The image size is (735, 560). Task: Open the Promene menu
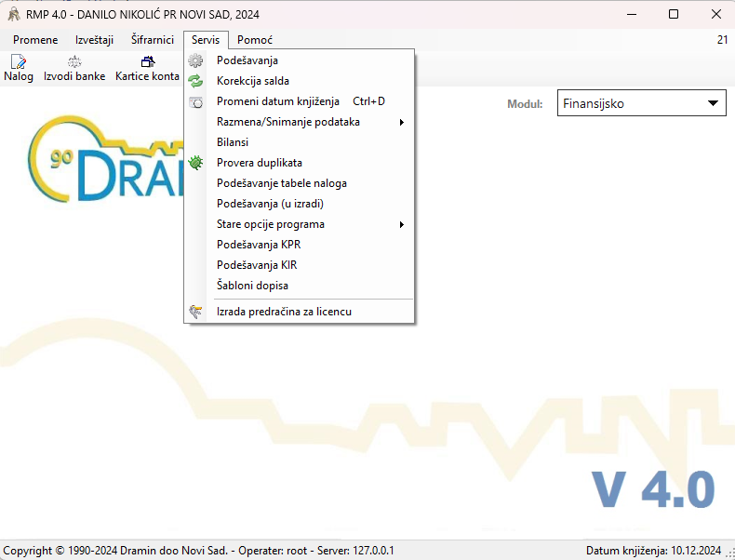[x=35, y=40]
